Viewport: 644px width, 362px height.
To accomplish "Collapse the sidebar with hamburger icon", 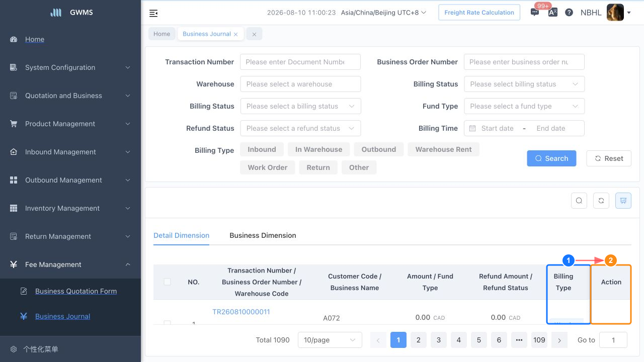I will pyautogui.click(x=153, y=13).
